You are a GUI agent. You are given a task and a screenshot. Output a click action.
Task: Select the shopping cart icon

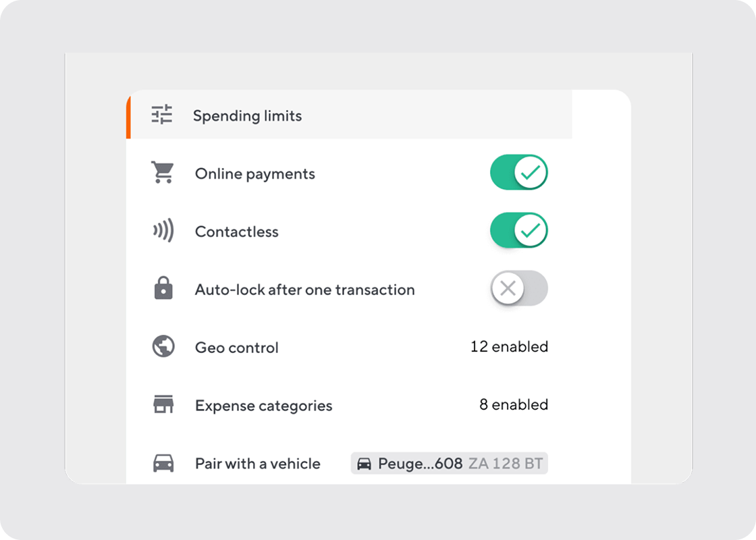click(163, 173)
